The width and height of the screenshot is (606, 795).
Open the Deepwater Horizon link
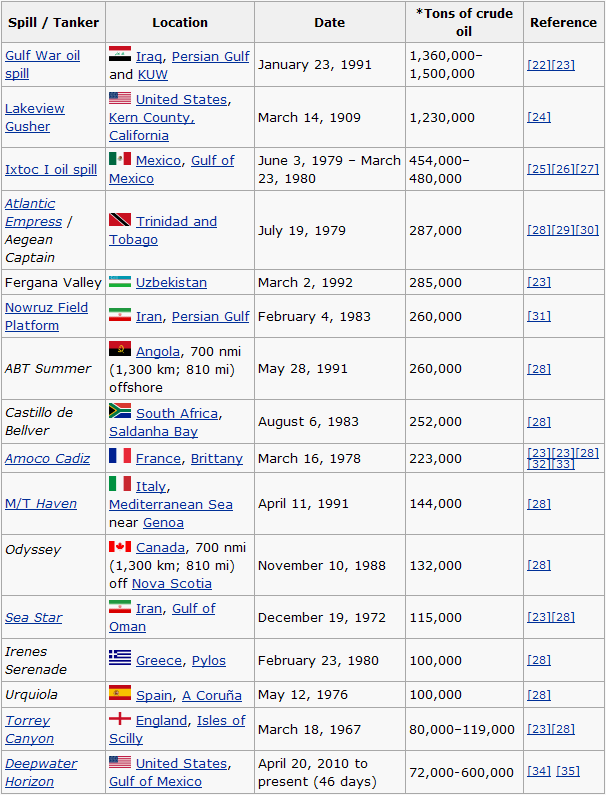point(41,772)
